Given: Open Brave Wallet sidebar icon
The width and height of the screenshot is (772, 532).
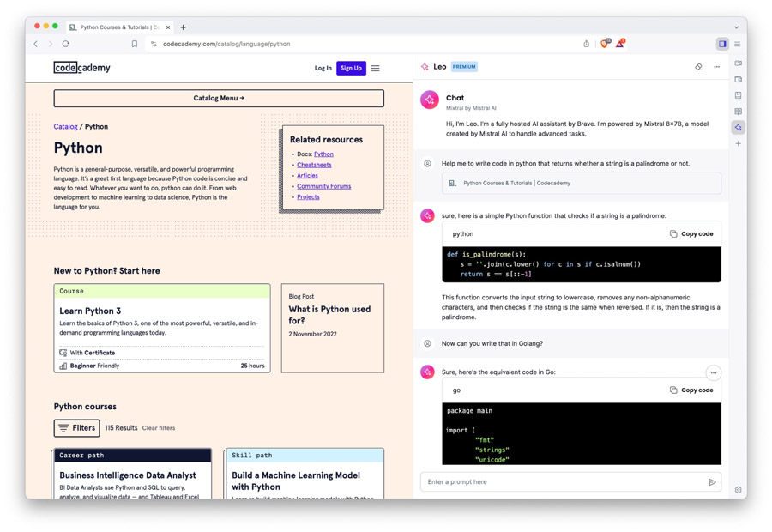Looking at the screenshot, I should [x=738, y=79].
